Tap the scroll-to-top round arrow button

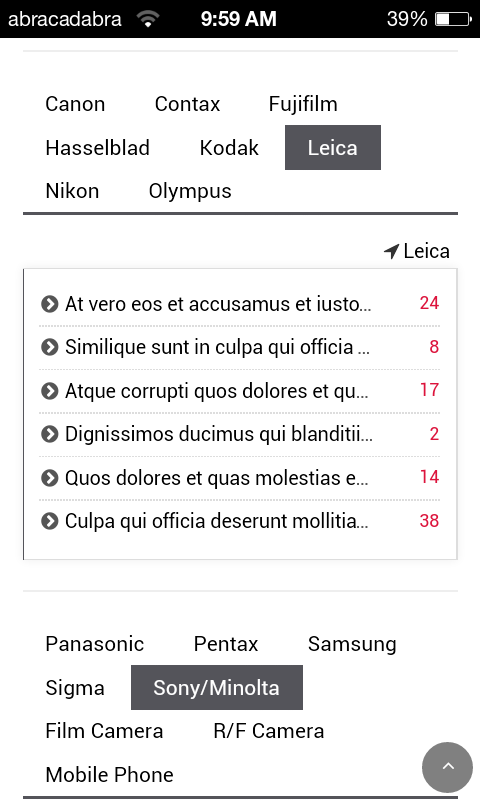[x=447, y=767]
